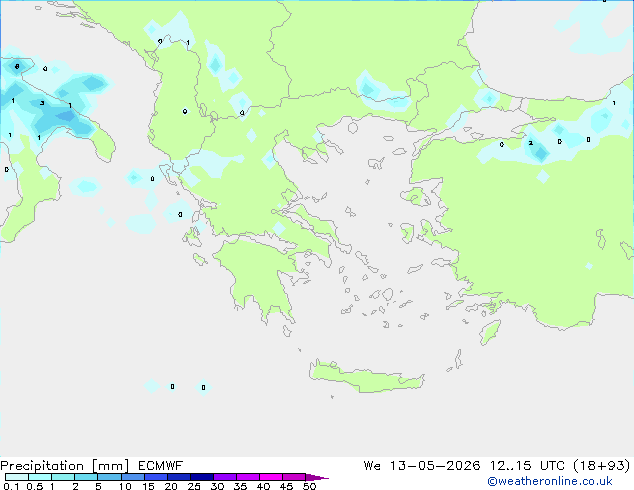The image size is (634, 490).
Task: Click the '40' legend value
Action: 263,486
